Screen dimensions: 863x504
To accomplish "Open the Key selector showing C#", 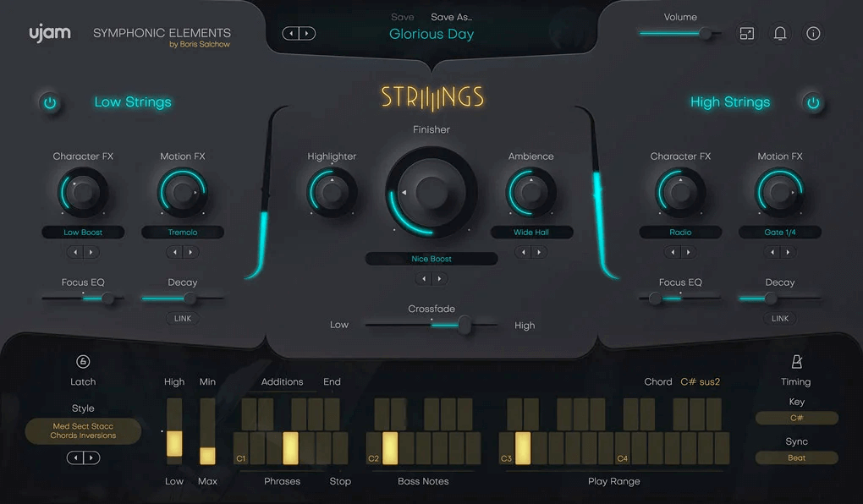I will [795, 417].
